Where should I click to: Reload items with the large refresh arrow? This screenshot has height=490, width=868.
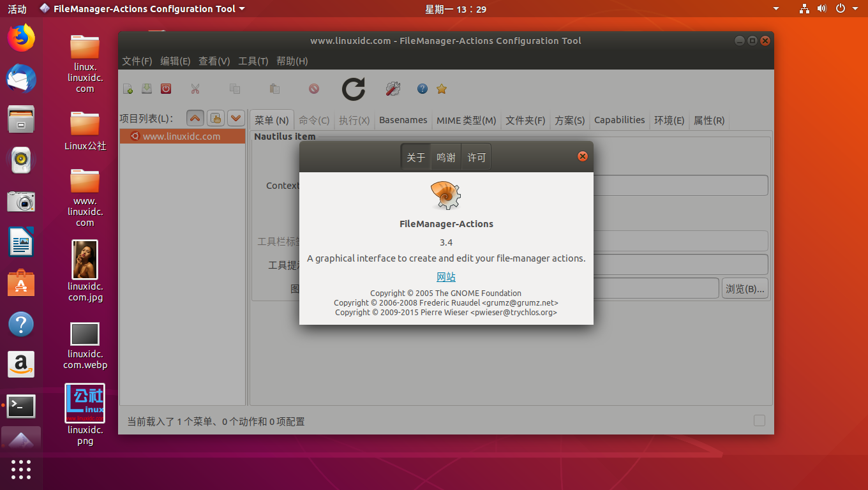[x=354, y=89]
